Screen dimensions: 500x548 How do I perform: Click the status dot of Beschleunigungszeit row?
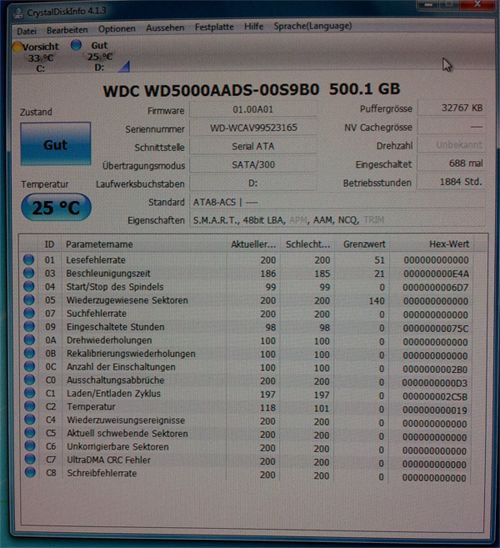pyautogui.click(x=29, y=273)
